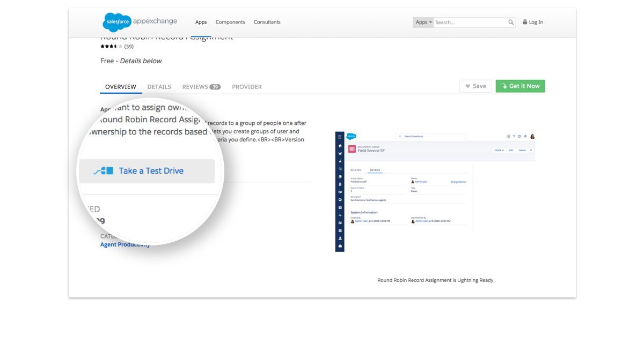This screenshot has width=644, height=343.
Task: Expand the Apps search category dropdown
Action: coord(423,23)
